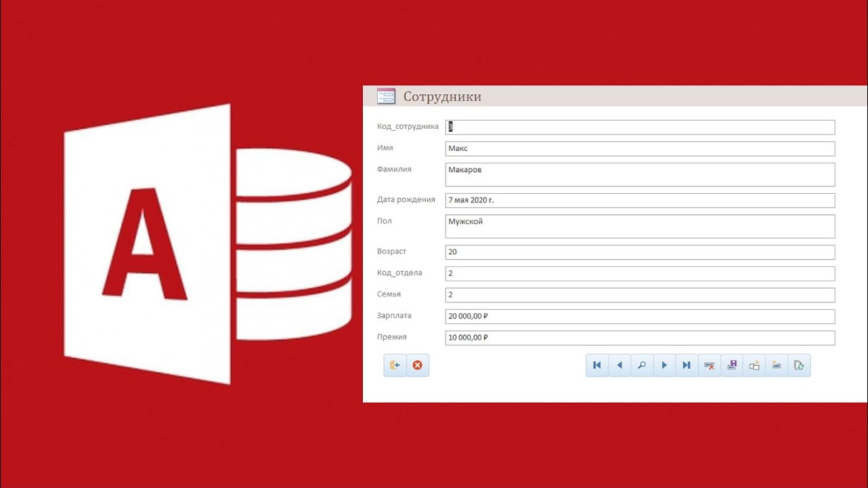Click the delete record button
868x488 pixels.
coord(709,365)
